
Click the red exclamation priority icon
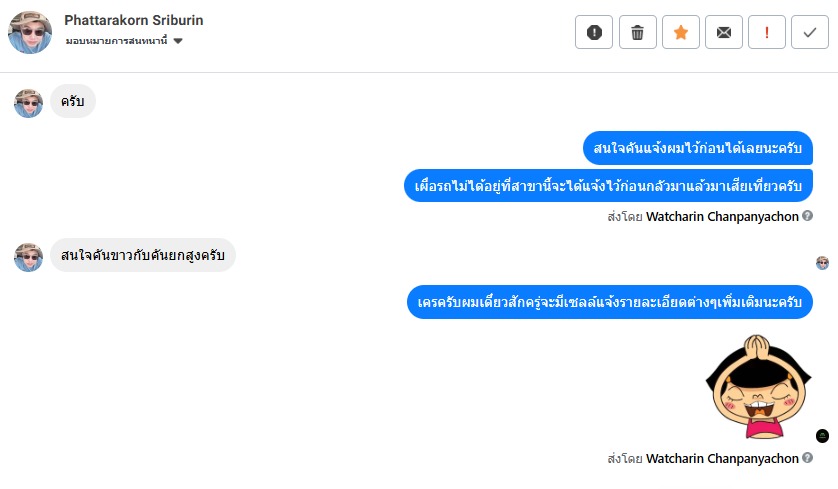(767, 32)
